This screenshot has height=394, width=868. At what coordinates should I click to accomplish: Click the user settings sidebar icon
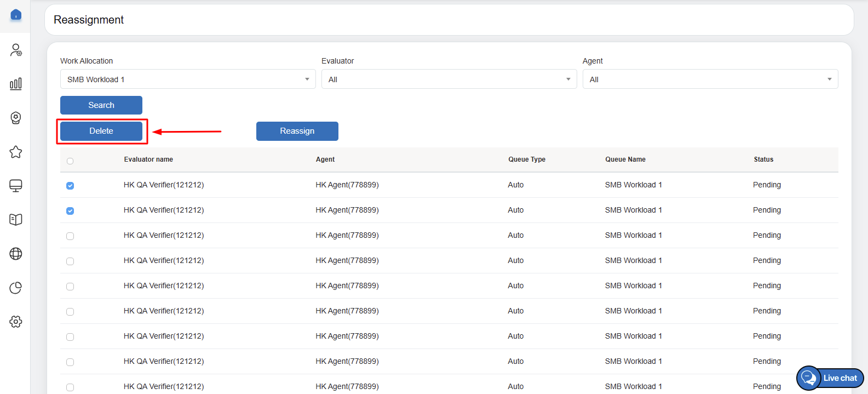click(16, 50)
